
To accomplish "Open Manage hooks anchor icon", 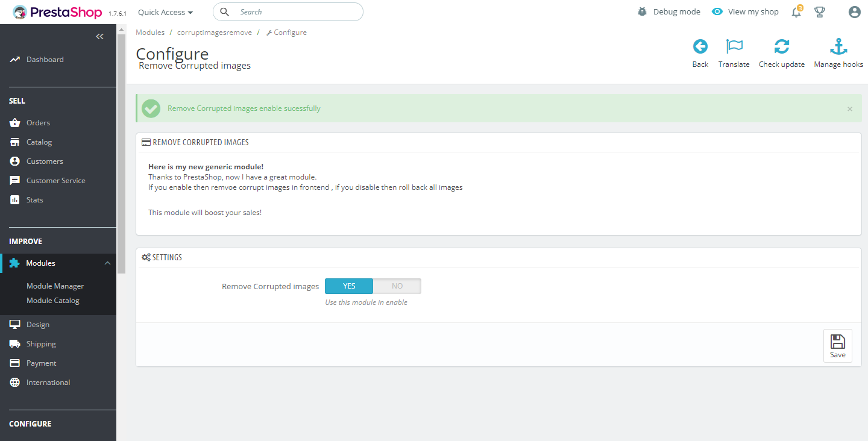I will coord(838,46).
